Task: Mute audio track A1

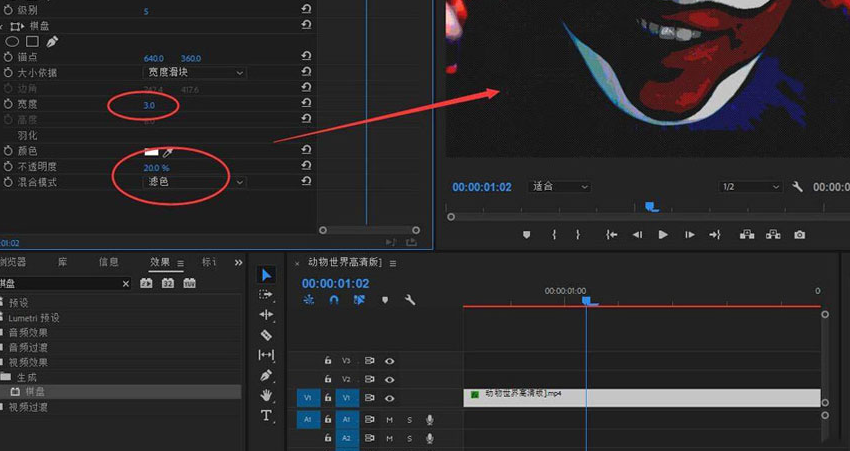Action: click(389, 420)
